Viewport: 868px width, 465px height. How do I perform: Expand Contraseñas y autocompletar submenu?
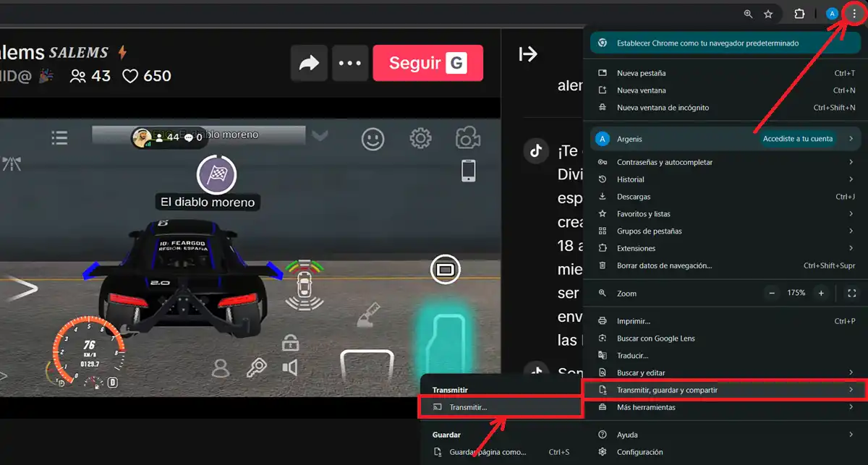pyautogui.click(x=727, y=162)
